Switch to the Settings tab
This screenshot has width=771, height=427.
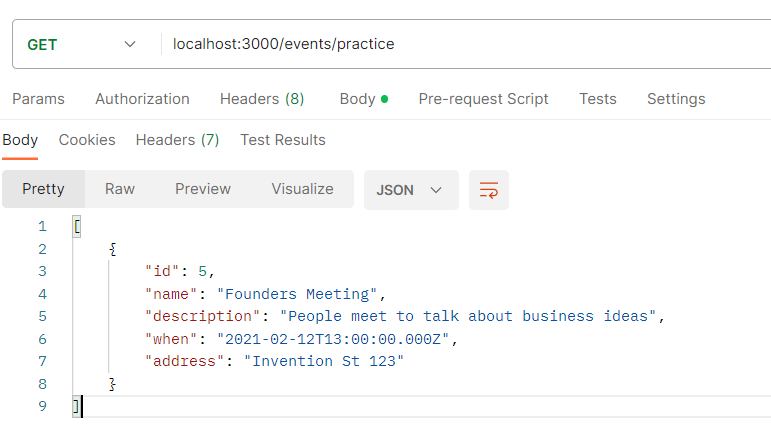tap(676, 99)
